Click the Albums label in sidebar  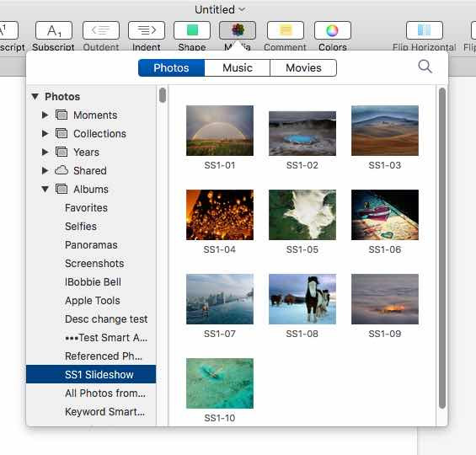[x=91, y=189]
